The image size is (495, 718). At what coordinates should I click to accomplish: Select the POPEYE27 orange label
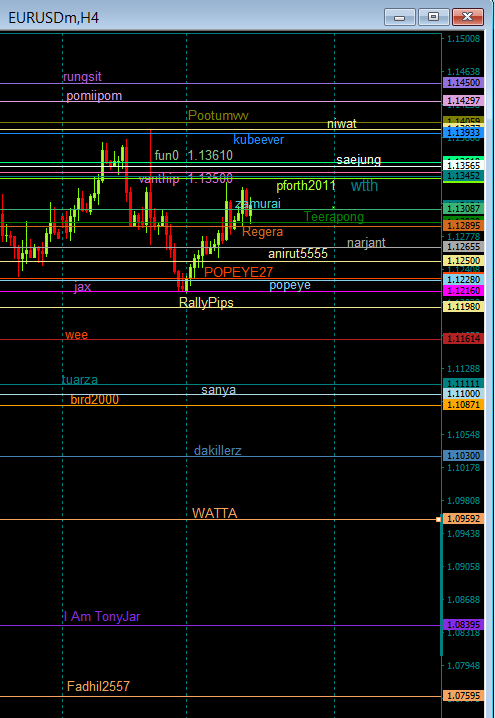pos(238,272)
